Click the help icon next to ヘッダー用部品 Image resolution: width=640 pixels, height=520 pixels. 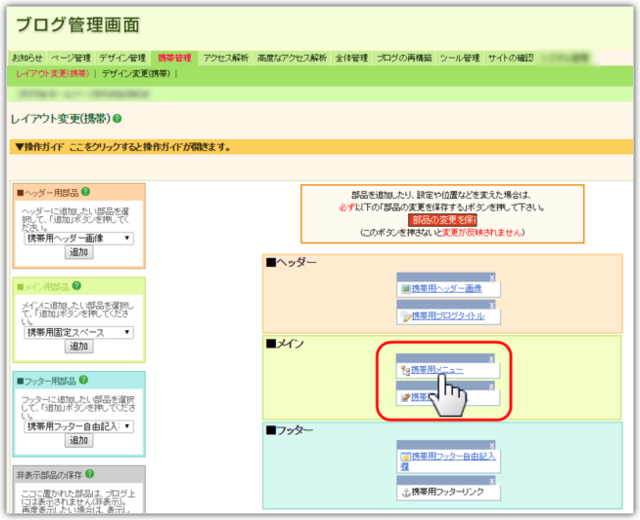click(85, 191)
